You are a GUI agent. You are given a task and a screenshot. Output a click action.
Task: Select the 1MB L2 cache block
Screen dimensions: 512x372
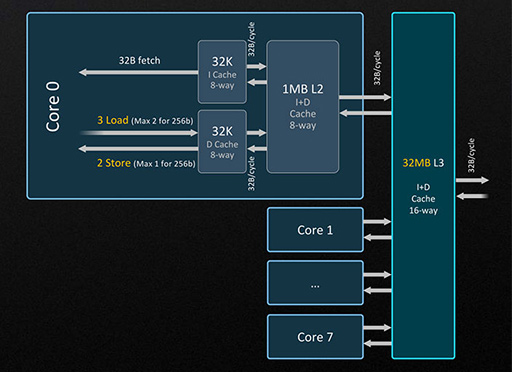[303, 107]
